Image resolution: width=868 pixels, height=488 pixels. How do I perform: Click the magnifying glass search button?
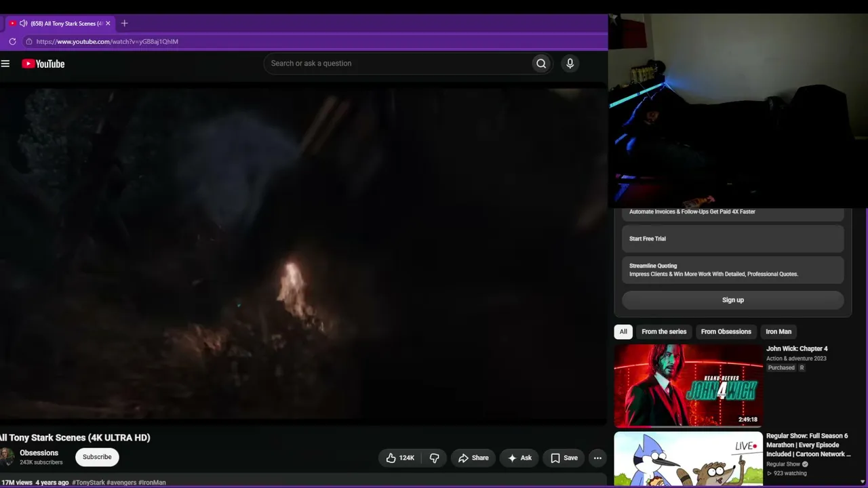(x=541, y=64)
